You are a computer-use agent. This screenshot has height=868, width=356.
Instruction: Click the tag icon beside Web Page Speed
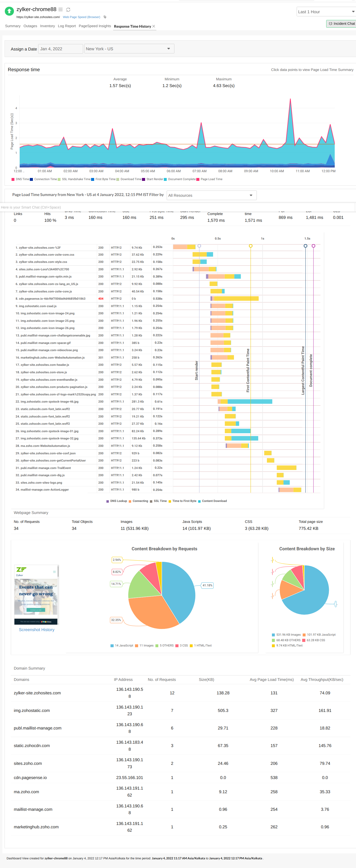pos(105,17)
